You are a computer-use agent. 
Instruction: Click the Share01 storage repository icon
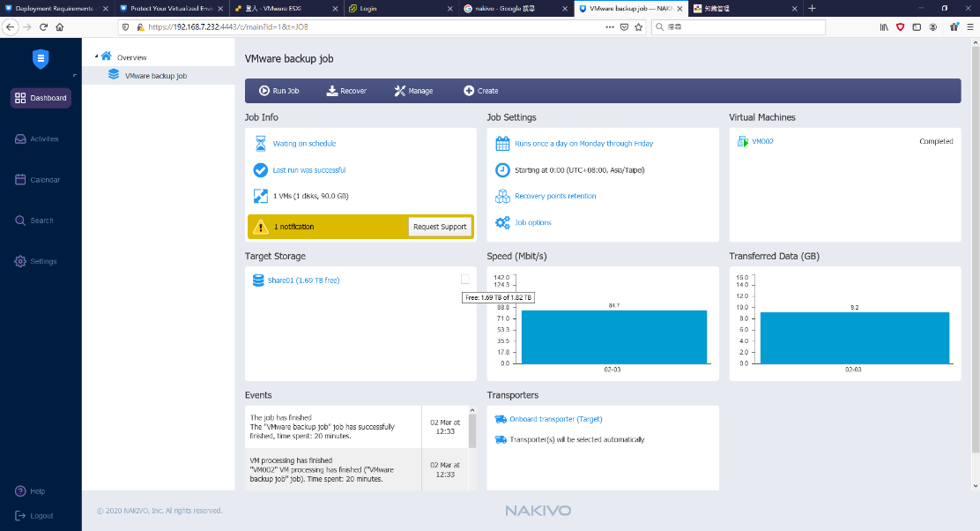point(258,280)
